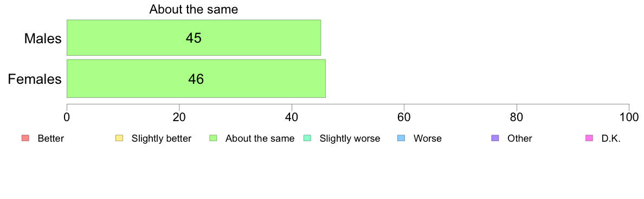This screenshot has height=199, width=644.
Task: Select the Females bar with value 46
Action: pyautogui.click(x=196, y=78)
